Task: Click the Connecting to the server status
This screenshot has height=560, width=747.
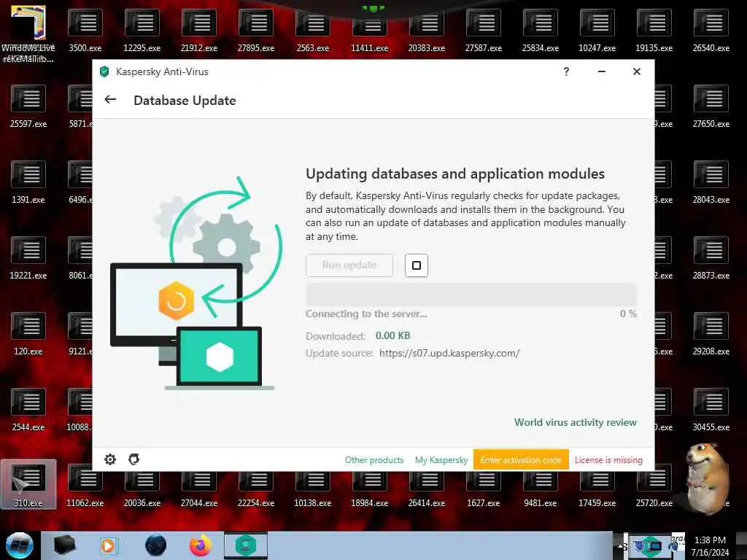Action: coord(366,314)
